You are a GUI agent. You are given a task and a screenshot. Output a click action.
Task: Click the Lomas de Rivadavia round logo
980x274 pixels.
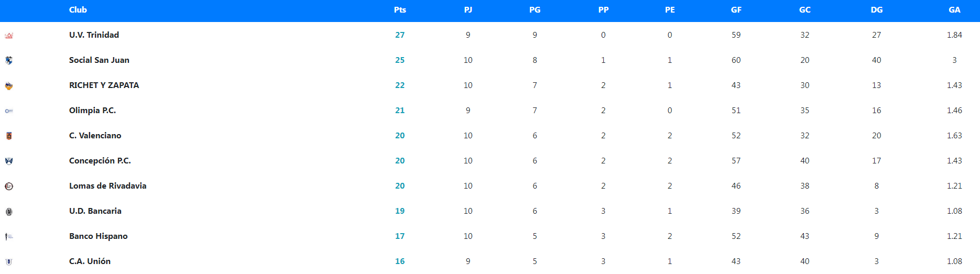(9, 187)
